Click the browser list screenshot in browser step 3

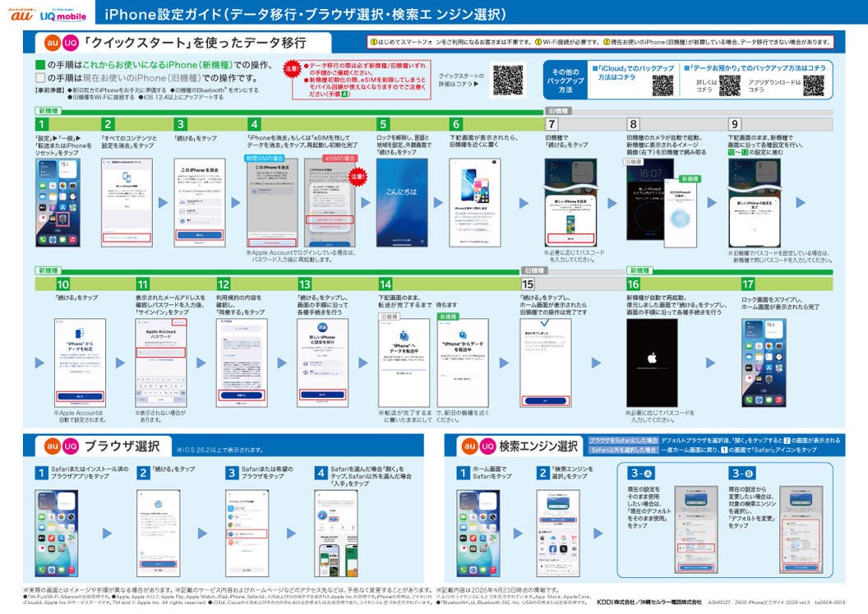click(247, 533)
